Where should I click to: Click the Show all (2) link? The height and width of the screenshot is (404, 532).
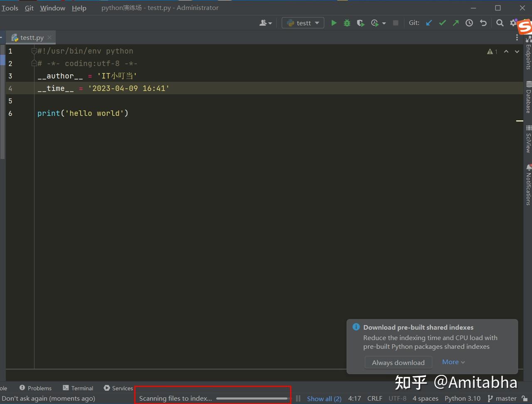[x=324, y=398]
